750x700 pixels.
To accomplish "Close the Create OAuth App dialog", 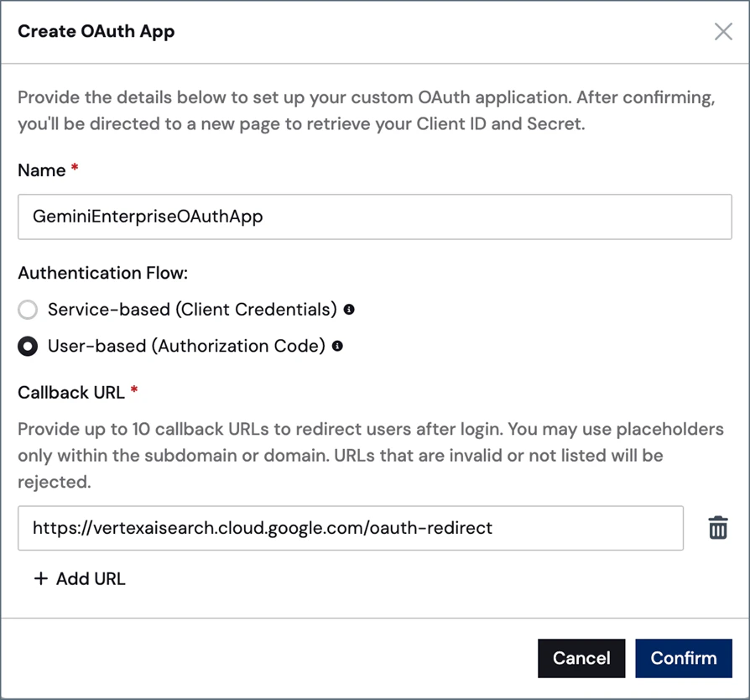I will coord(723,31).
